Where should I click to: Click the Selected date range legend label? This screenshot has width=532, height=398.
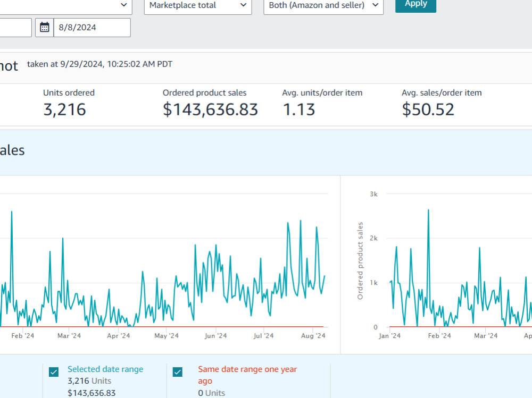point(105,369)
